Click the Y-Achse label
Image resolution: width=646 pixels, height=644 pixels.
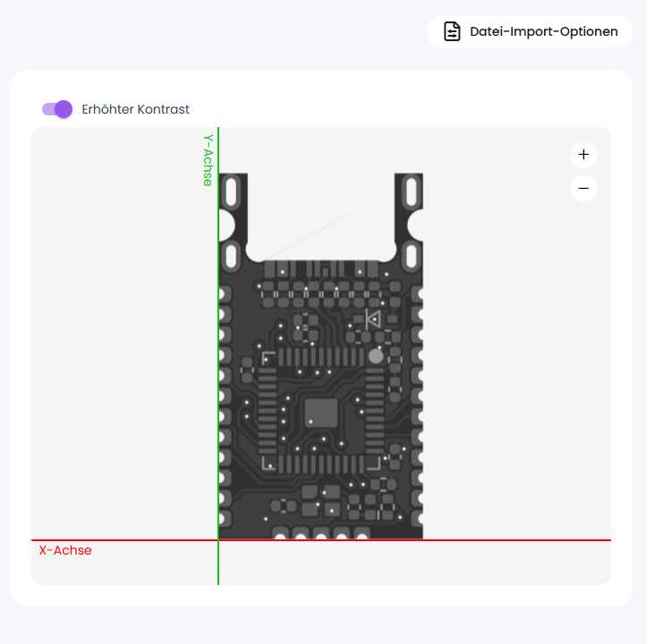[208, 160]
